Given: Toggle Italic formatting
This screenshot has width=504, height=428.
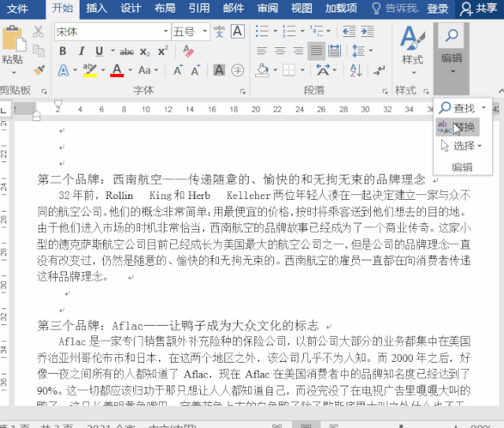Looking at the screenshot, I should coord(81,51).
